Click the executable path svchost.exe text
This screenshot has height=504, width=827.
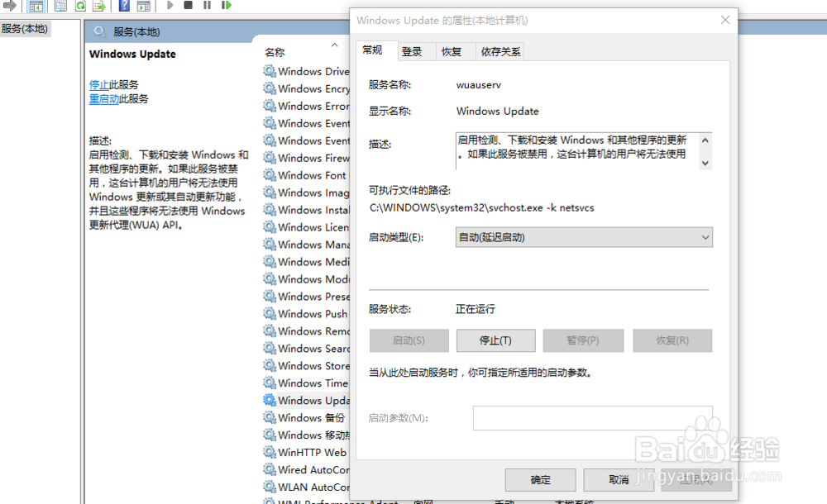tap(481, 207)
